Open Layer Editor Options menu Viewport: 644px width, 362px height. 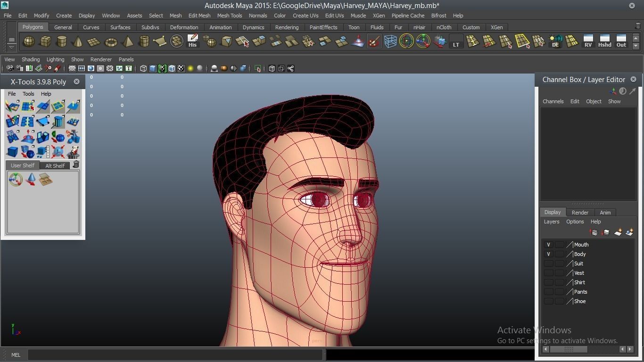pyautogui.click(x=575, y=222)
